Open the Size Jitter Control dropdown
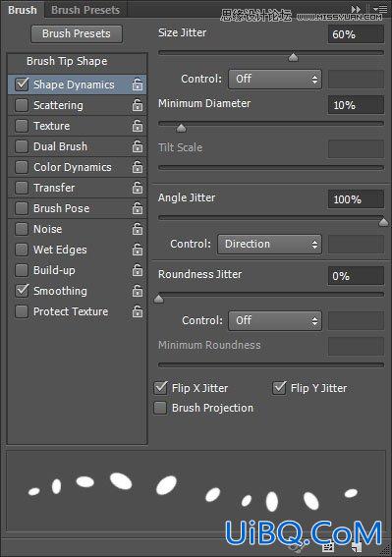The width and height of the screenshot is (392, 557). pyautogui.click(x=275, y=79)
